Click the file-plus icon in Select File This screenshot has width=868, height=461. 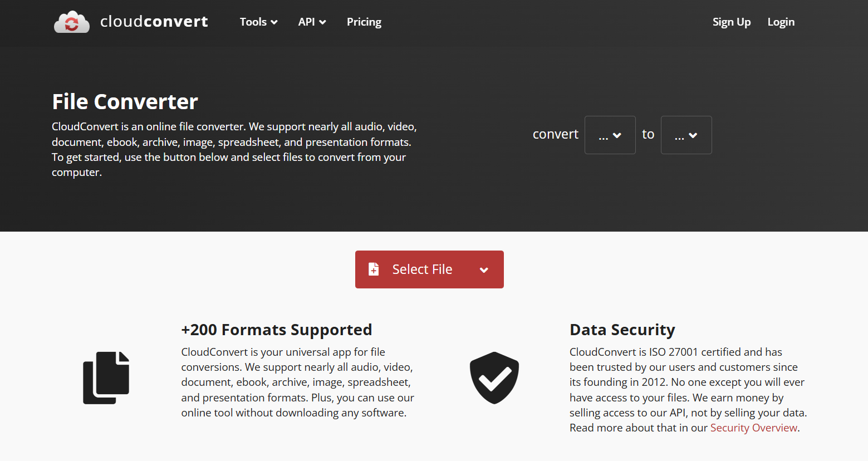pyautogui.click(x=374, y=269)
